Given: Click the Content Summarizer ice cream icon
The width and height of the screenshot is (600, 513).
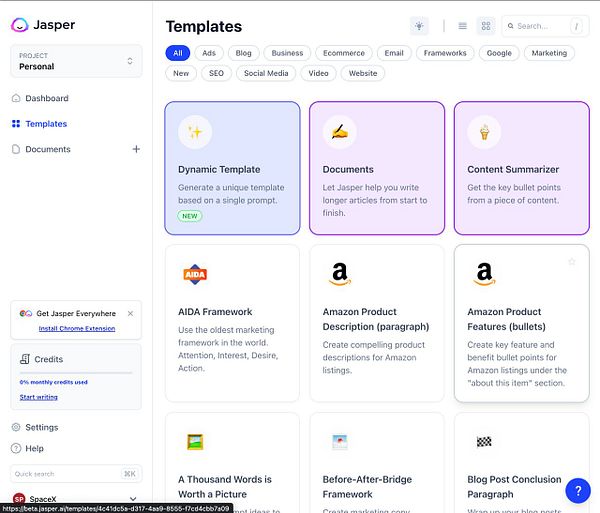Looking at the screenshot, I should [484, 132].
